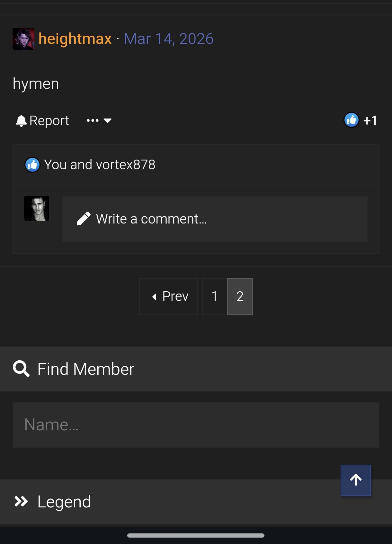392x544 pixels.
Task: Open heightmax's profile username link
Action: point(75,39)
